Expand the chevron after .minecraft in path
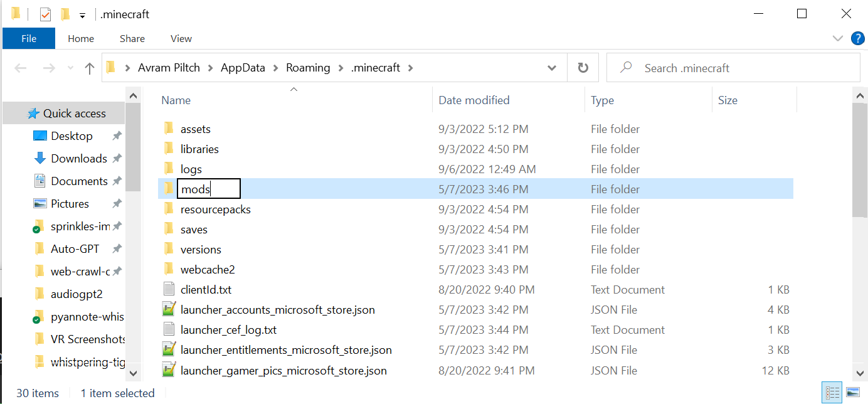This screenshot has height=404, width=868. [x=411, y=68]
